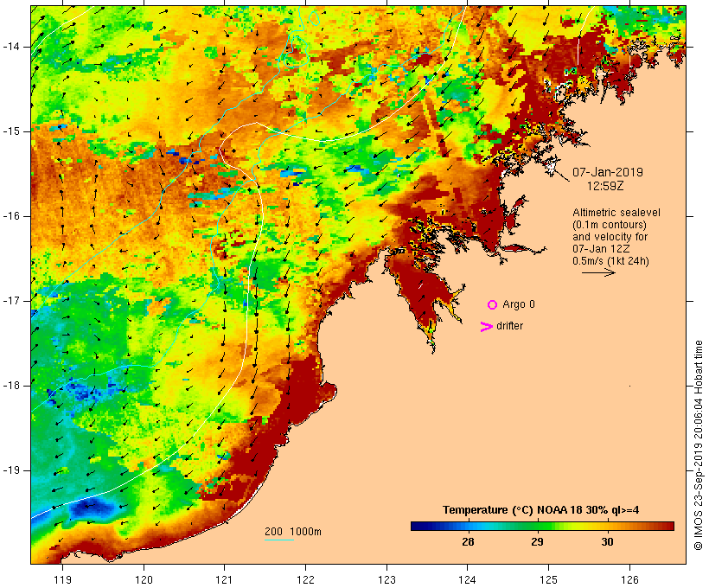
Task: Click the color bar value '29'
Action: coord(537,541)
